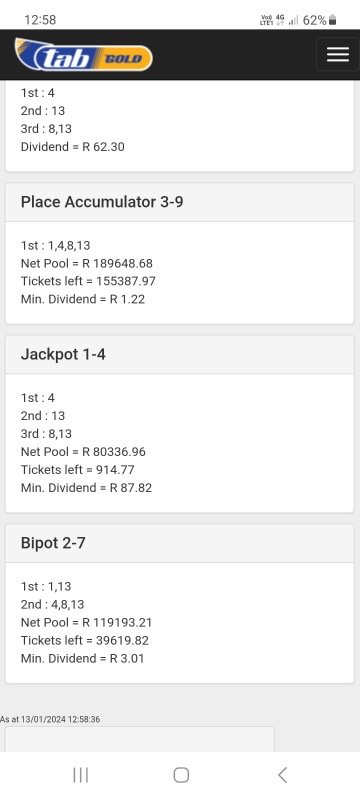Tap Jackpot Min. Dividend R 87.82
The width and height of the screenshot is (360, 800).
coord(86,488)
